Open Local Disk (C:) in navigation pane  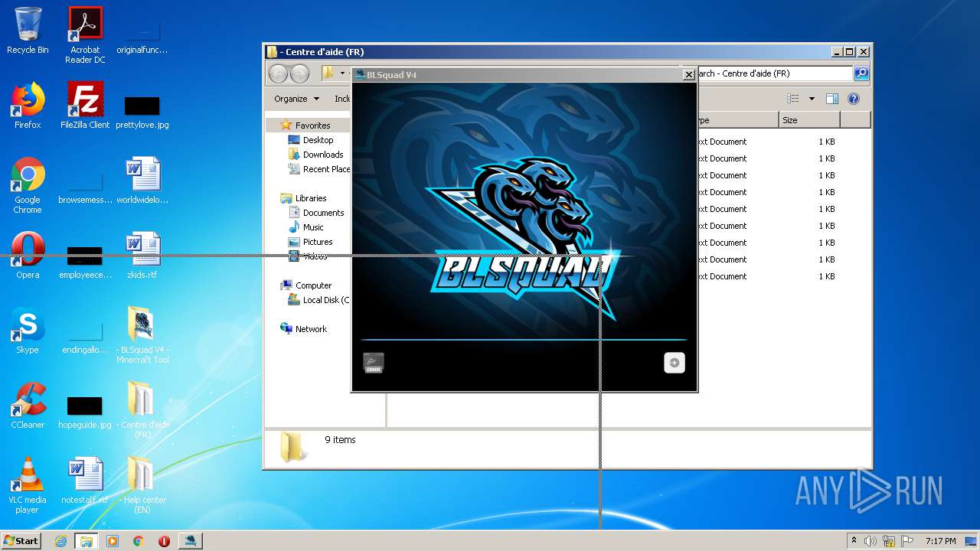click(325, 300)
